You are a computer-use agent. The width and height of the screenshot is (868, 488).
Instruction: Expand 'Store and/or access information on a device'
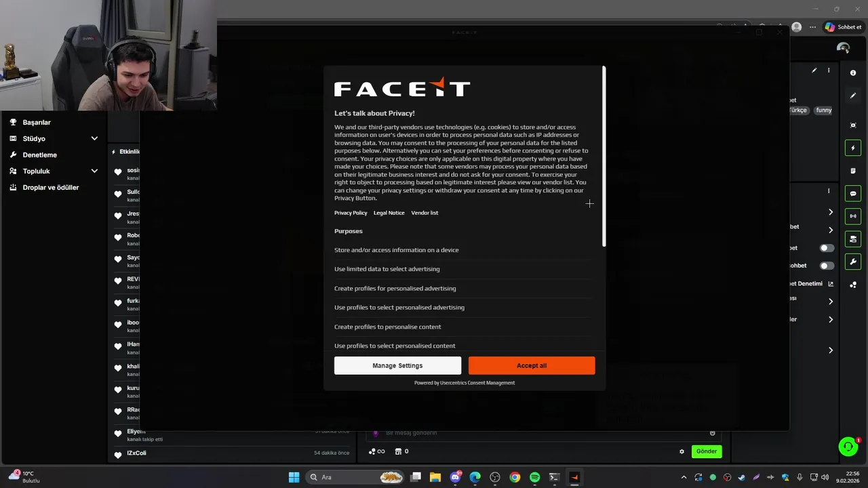click(x=462, y=250)
